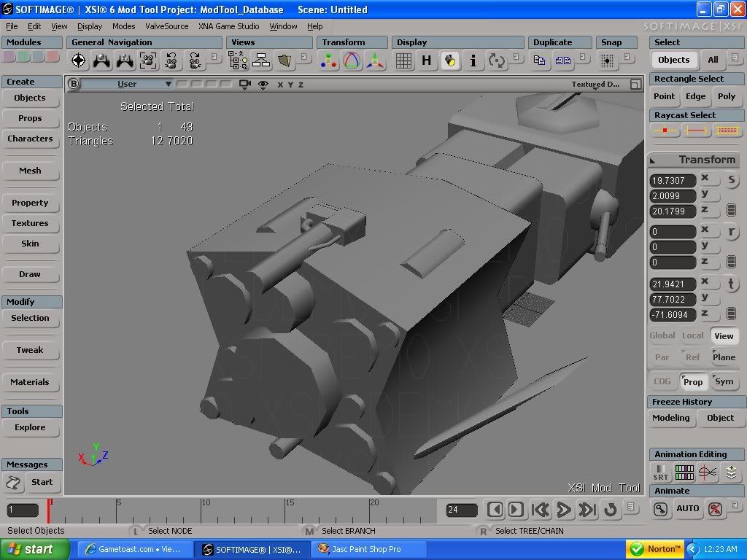Open the Window menu
Screen dimensions: 747x560
pos(284,26)
